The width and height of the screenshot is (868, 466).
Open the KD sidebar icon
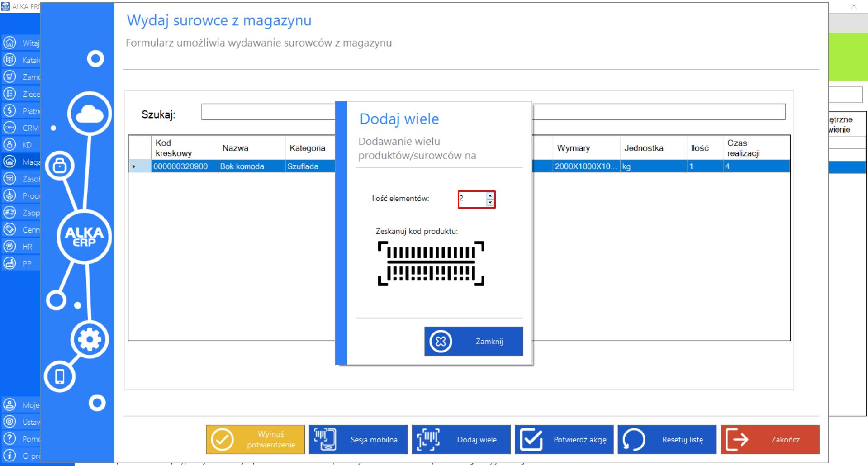(x=9, y=144)
